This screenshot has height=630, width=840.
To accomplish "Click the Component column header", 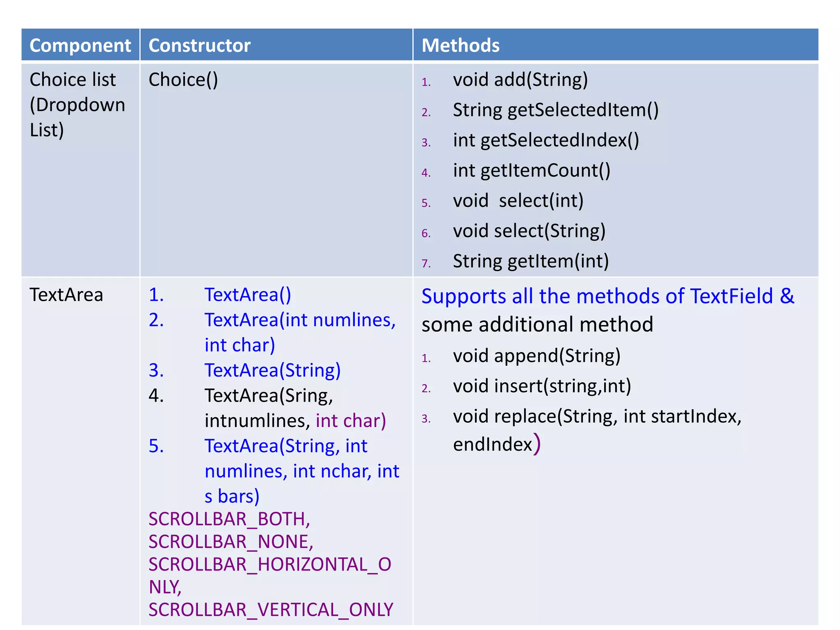I will [80, 45].
